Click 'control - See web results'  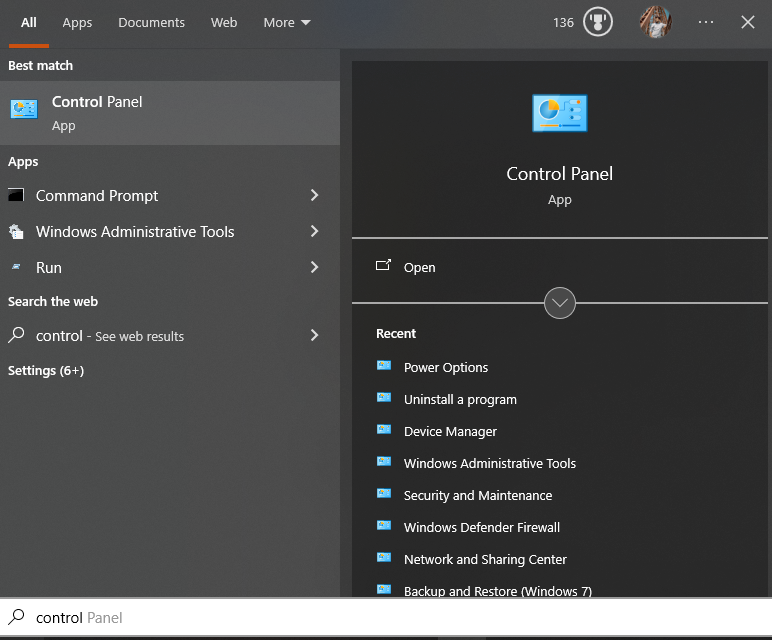(110, 336)
